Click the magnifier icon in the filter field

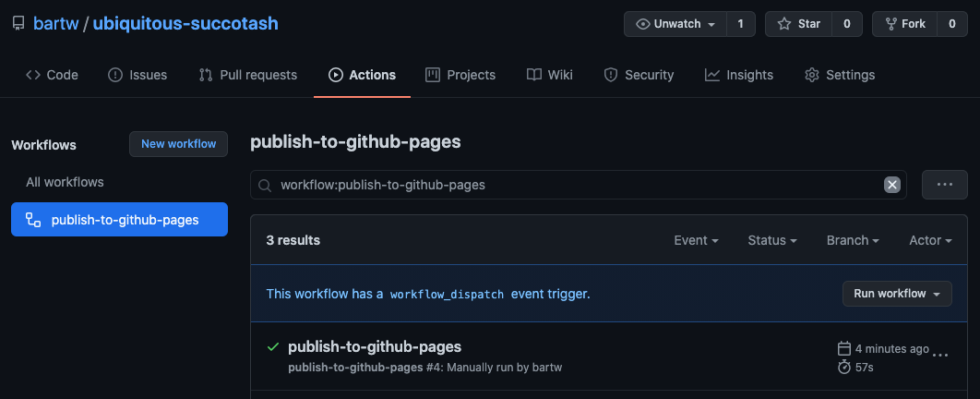point(265,186)
